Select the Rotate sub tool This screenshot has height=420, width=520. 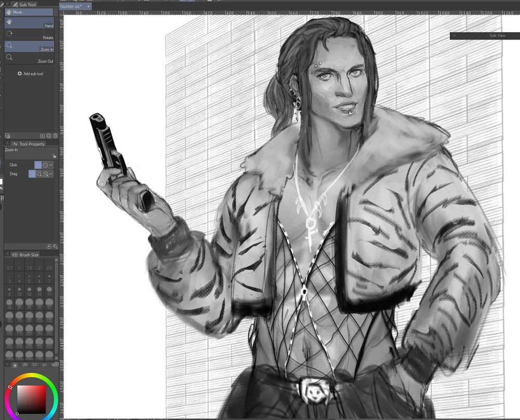click(x=29, y=35)
